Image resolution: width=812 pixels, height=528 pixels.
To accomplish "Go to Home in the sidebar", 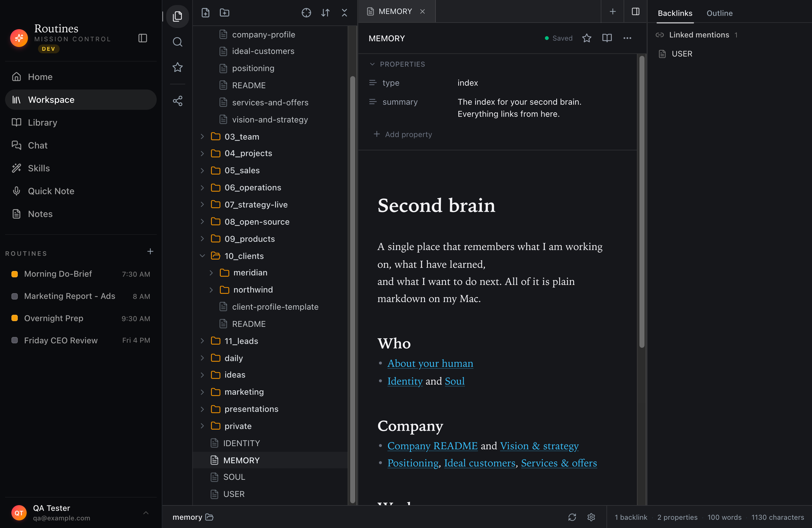I will tap(81, 77).
